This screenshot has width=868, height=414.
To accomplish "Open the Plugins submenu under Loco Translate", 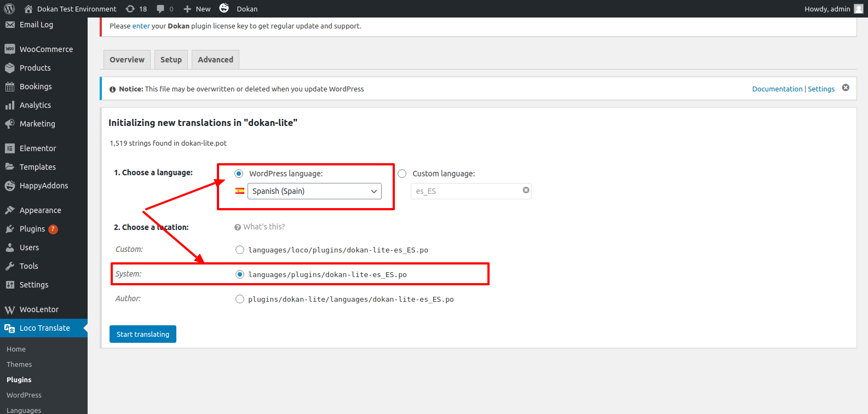I will [x=19, y=380].
